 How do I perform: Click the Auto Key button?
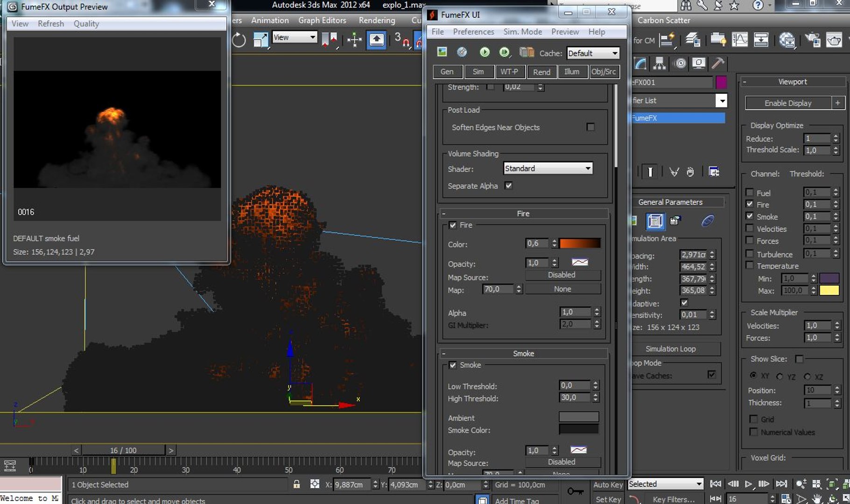point(608,484)
